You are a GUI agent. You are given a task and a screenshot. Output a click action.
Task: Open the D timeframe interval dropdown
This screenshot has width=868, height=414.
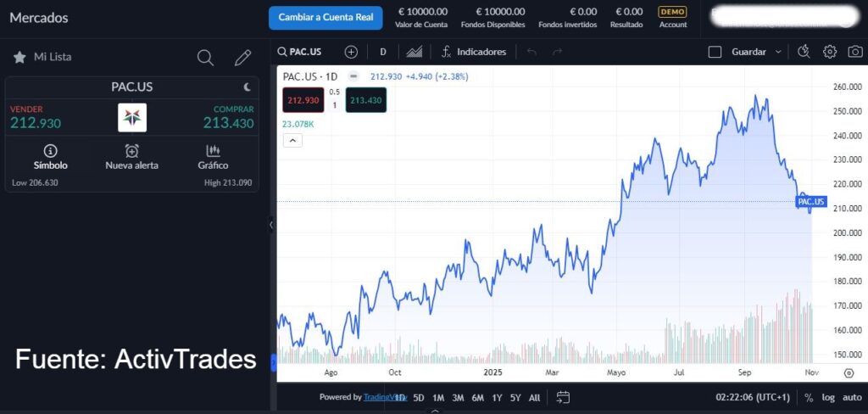pos(383,52)
